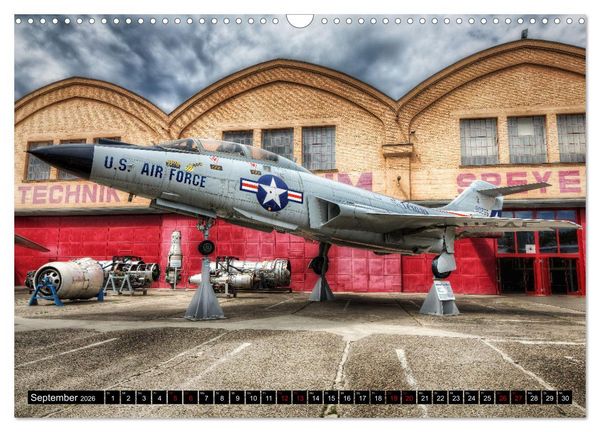The height and width of the screenshot is (432, 600).
Task: Select day 22 in the calendar strip
Action: [440, 398]
